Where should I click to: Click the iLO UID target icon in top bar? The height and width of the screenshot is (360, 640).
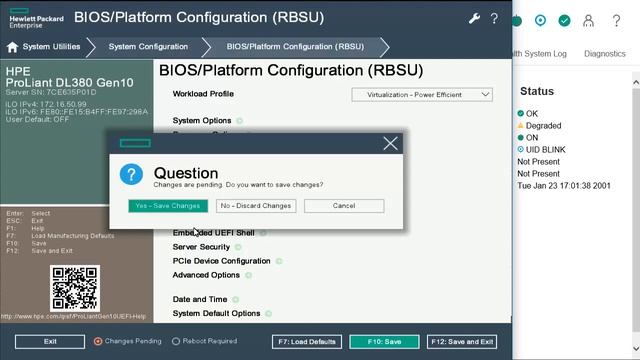pos(540,20)
